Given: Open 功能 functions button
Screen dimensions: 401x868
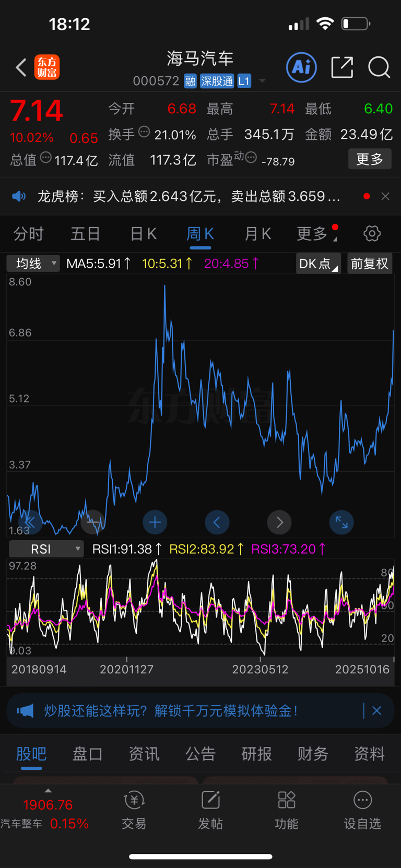Looking at the screenshot, I should tap(287, 810).
